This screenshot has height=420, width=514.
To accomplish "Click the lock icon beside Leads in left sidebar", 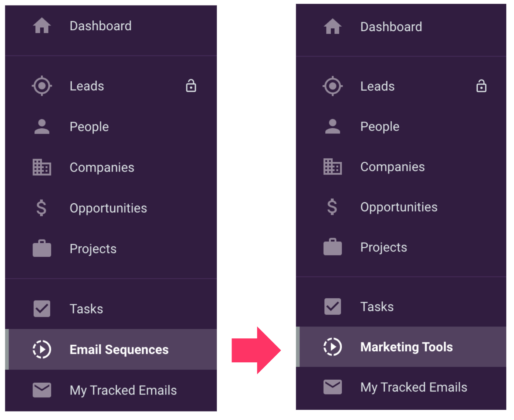I will pos(191,86).
